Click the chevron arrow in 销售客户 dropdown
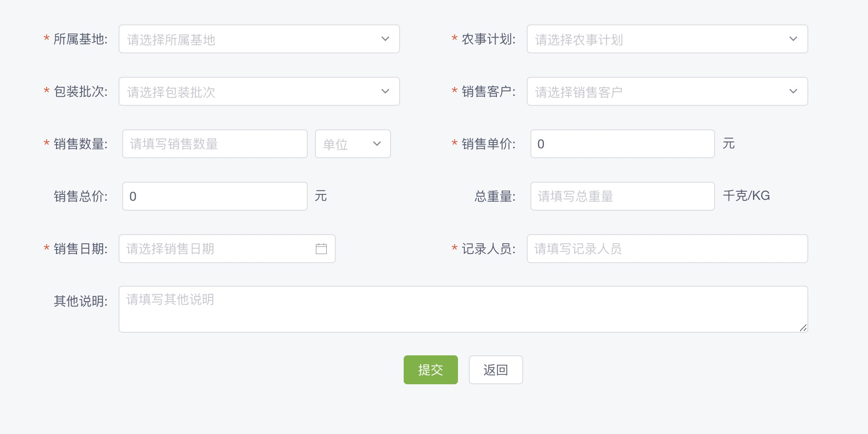This screenshot has height=434, width=868. click(x=793, y=91)
